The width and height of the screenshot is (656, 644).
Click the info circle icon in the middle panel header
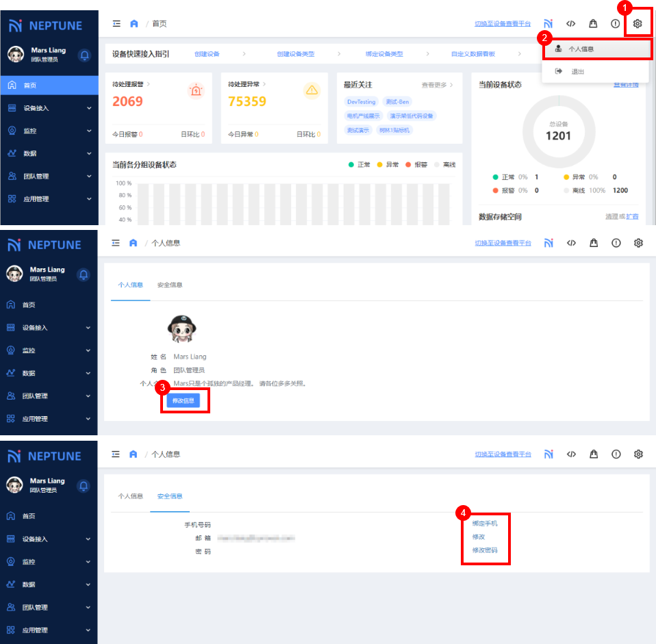click(616, 243)
